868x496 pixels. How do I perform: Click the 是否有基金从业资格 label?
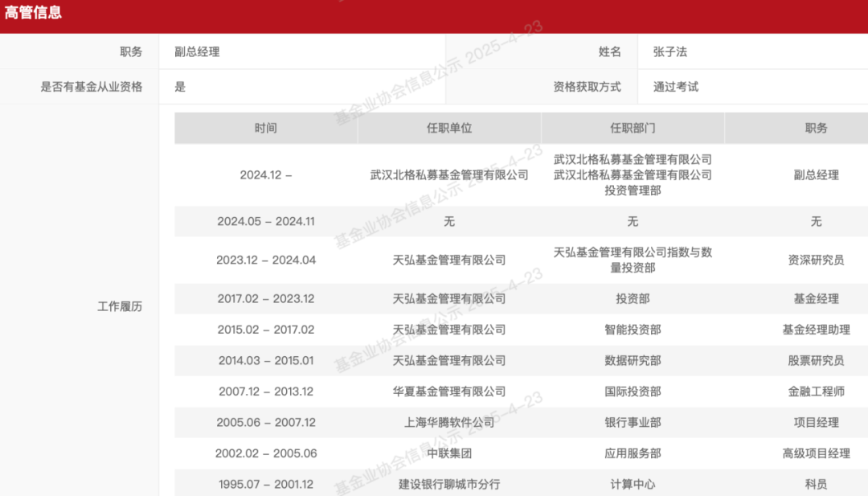(92, 87)
